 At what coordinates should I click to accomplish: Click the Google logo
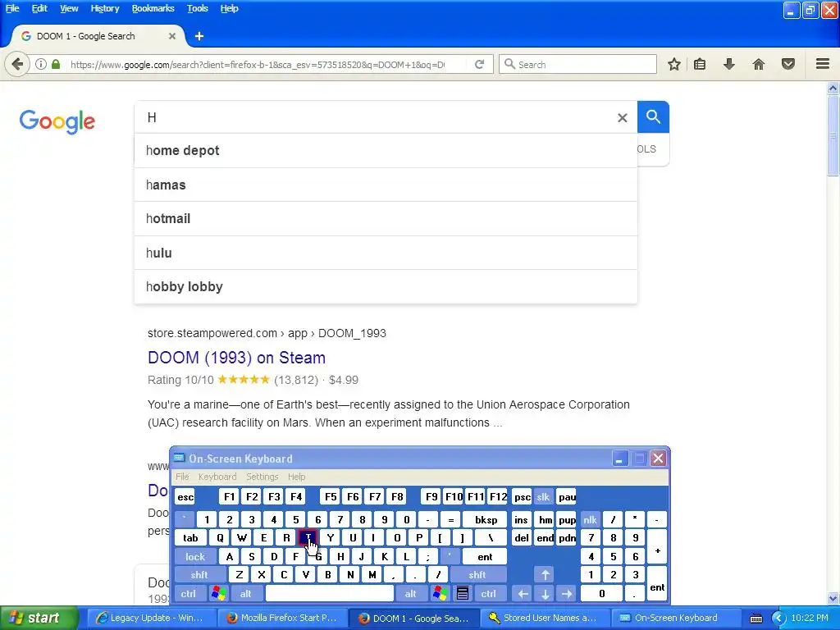tap(57, 121)
